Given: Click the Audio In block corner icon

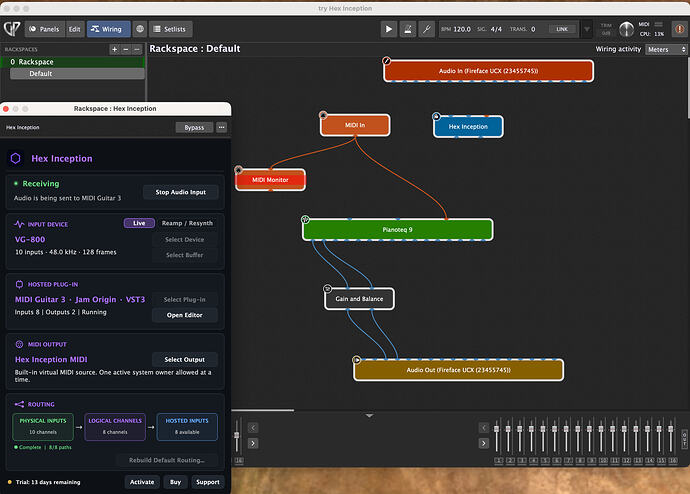Looking at the screenshot, I should [x=386, y=61].
